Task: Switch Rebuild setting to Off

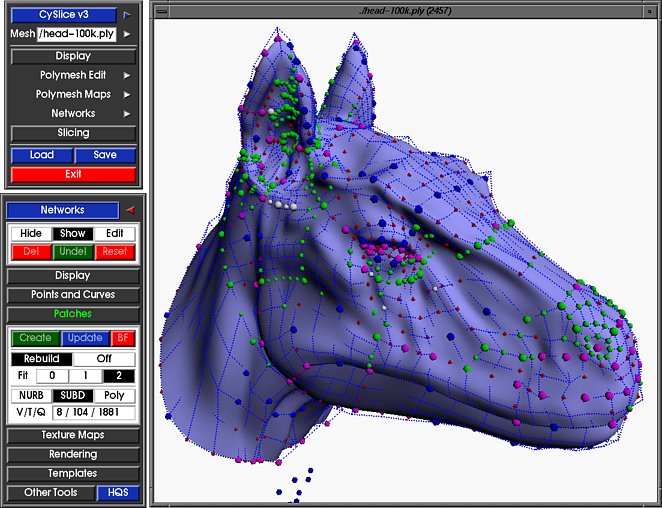Action: pyautogui.click(x=103, y=359)
